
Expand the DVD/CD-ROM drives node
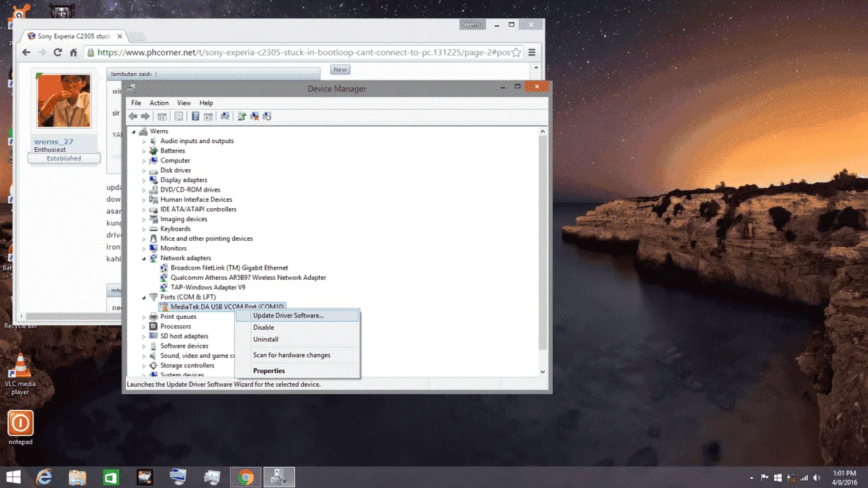[x=144, y=190]
